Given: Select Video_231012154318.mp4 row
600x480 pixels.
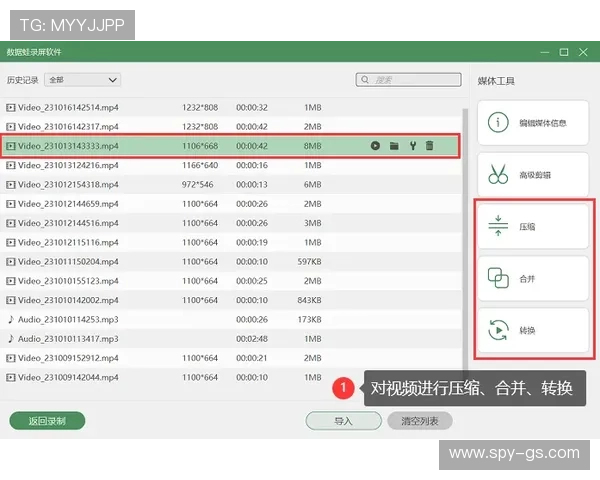Looking at the screenshot, I should pos(231,184).
